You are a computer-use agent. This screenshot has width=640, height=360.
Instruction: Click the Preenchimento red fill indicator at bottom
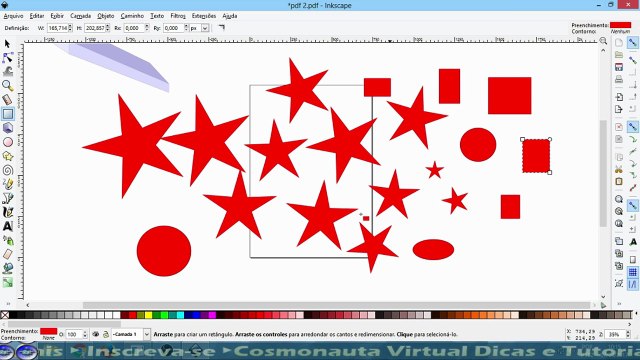tap(49, 331)
